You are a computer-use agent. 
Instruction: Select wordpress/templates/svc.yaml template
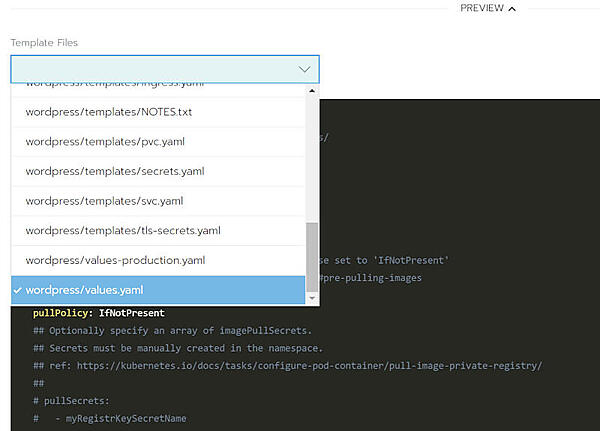(105, 201)
